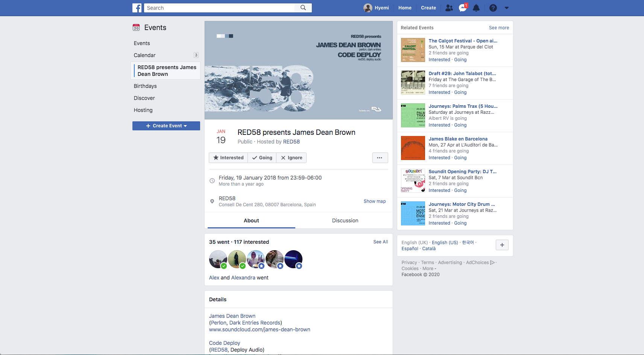This screenshot has width=644, height=355.
Task: Click last attendee avatar with blue light
Action: pos(293,259)
